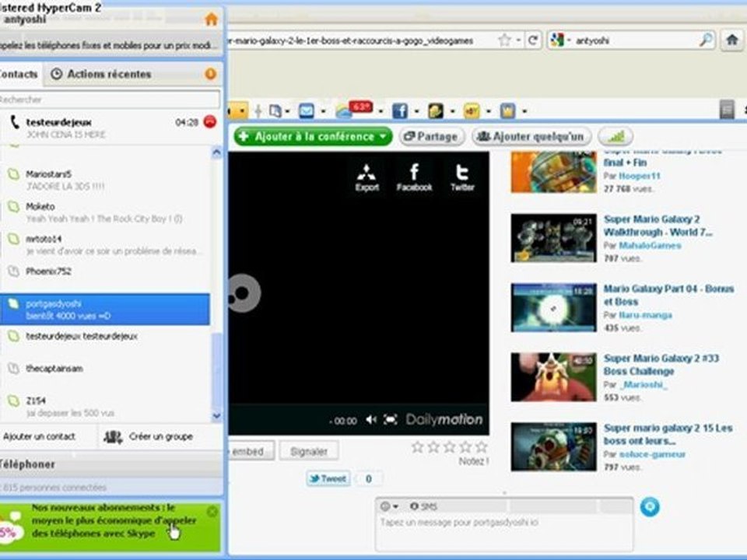Image resolution: width=747 pixels, height=560 pixels.
Task: Close the green Skype subscription ad
Action: [212, 512]
